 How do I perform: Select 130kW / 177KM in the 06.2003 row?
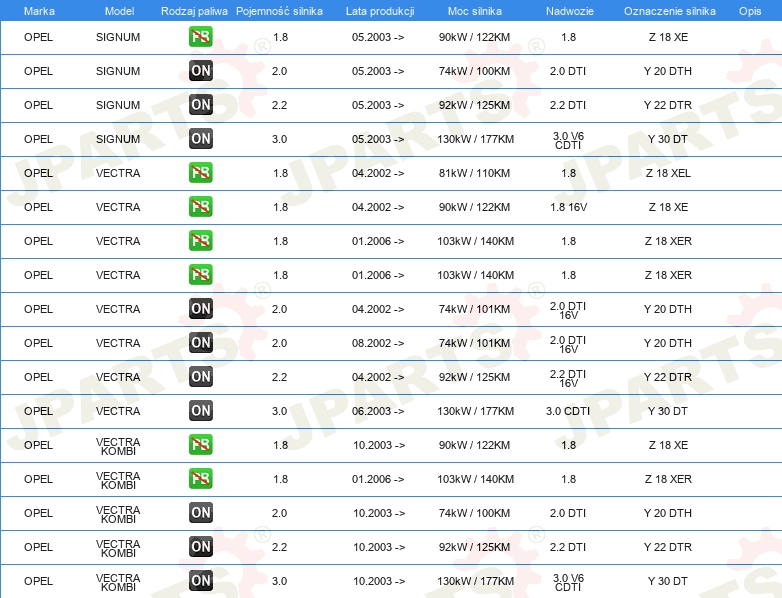coord(475,411)
